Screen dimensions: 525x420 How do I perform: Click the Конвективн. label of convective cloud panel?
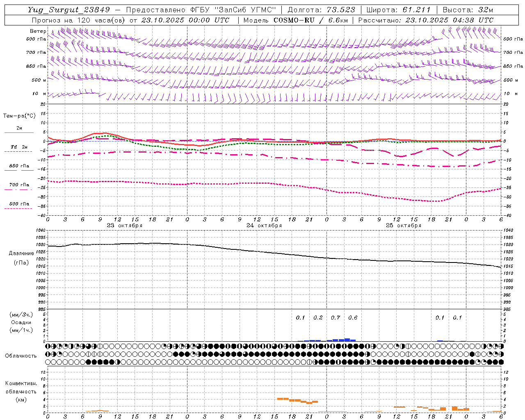(x=21, y=383)
